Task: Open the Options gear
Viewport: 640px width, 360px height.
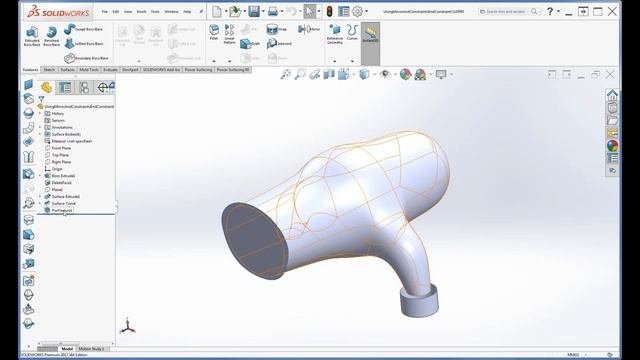Action: click(x=357, y=11)
